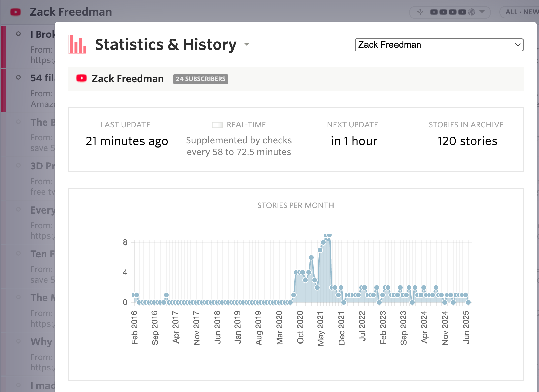Click the STORIES PER MONTH chart title
The height and width of the screenshot is (392, 539).
pyautogui.click(x=296, y=205)
